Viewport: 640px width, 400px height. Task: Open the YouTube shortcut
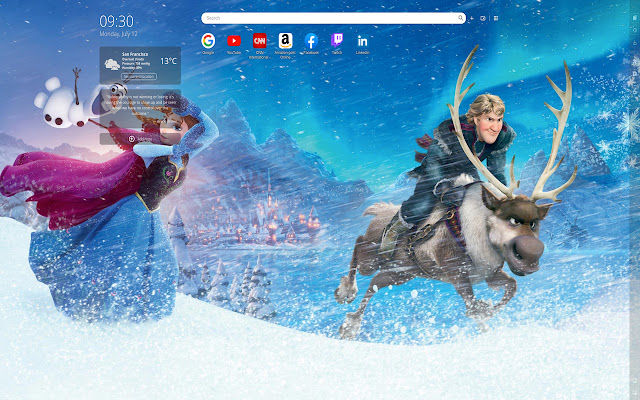234,41
